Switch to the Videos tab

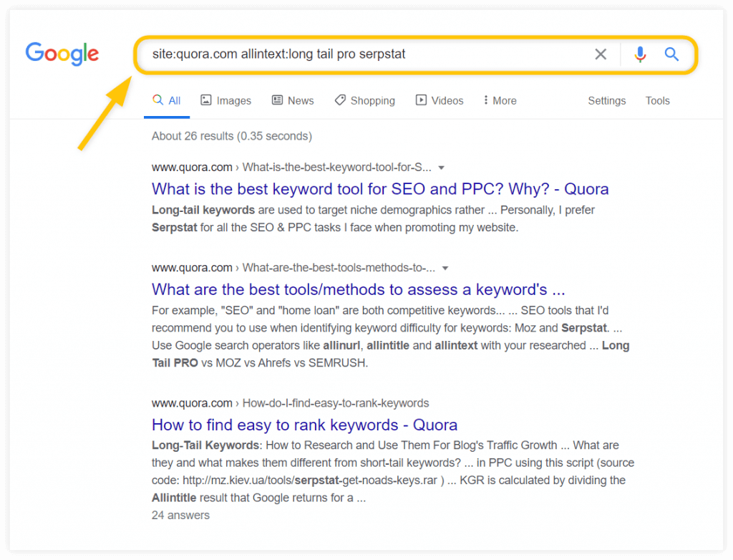tap(445, 100)
